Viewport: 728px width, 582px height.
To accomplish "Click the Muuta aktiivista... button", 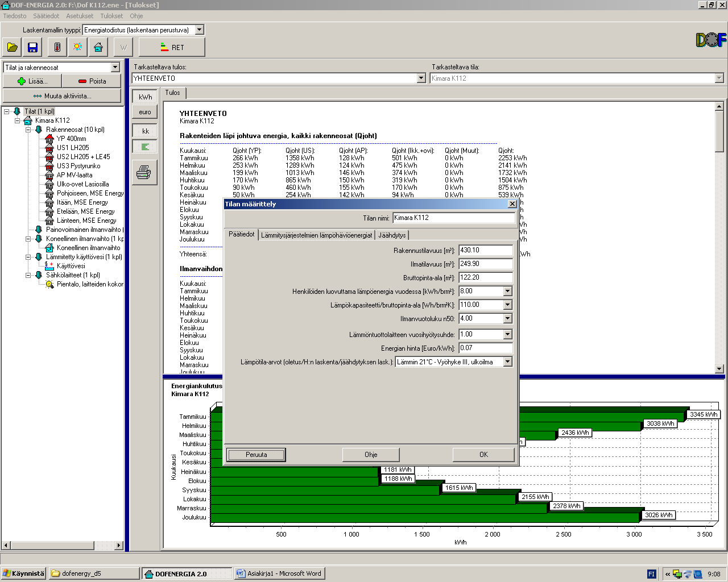I will point(62,96).
